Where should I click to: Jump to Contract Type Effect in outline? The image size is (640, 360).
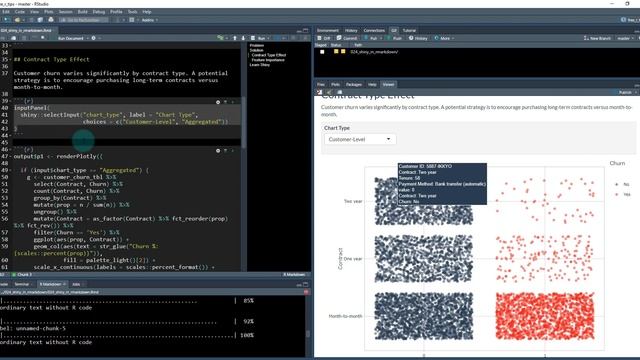tap(269, 55)
